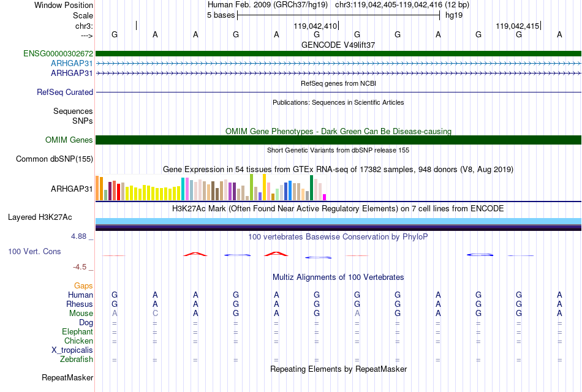Click the dark green OMIM Genes bar
The width and height of the screenshot is (582, 392).
[338, 140]
